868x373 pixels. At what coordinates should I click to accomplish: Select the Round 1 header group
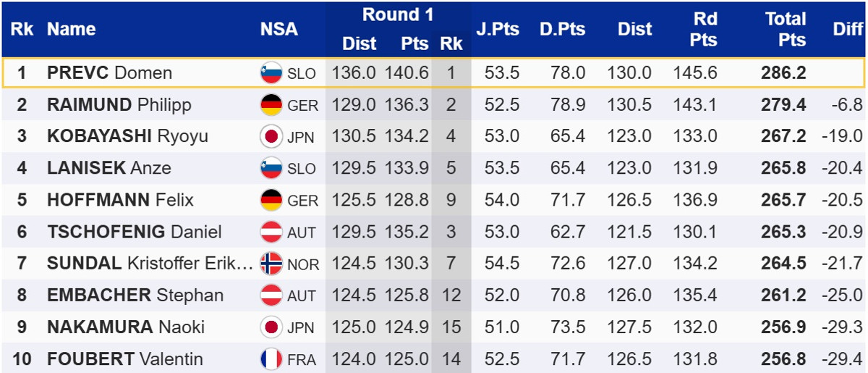click(x=397, y=14)
